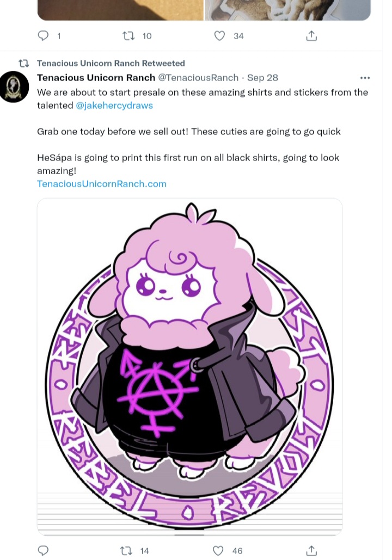392x560 pixels.
Task: Like the top tweet with 34 likes
Action: pos(219,36)
